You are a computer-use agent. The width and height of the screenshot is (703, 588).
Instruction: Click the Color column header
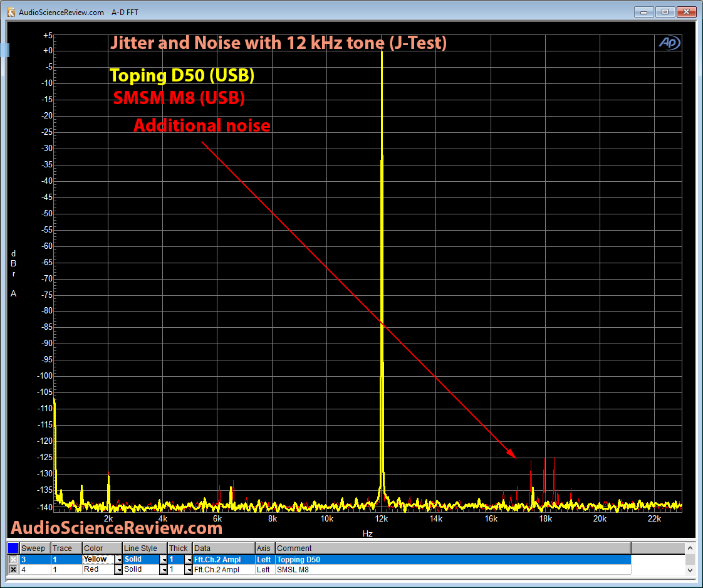coord(102,548)
